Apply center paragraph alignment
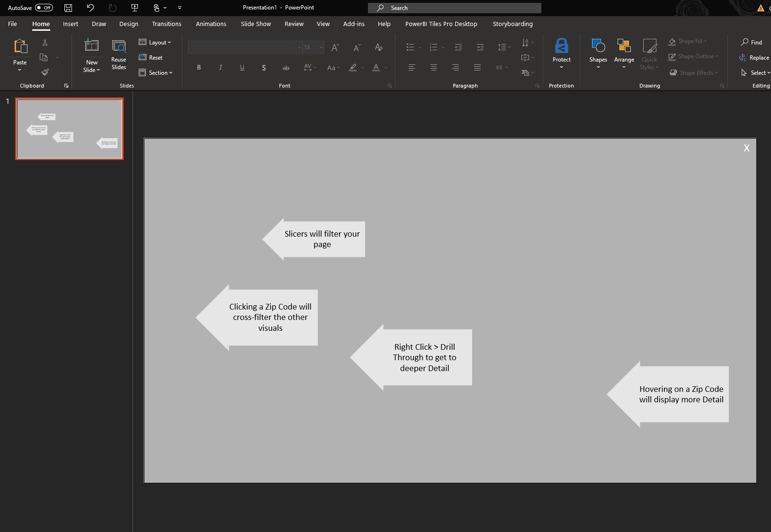Screen dimensions: 771x532 [433, 67]
